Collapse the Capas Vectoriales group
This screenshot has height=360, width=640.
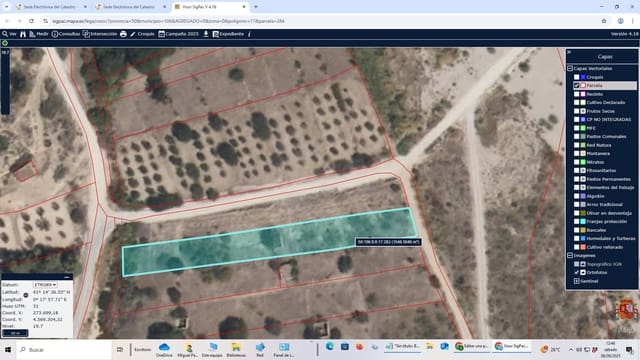pos(570,69)
